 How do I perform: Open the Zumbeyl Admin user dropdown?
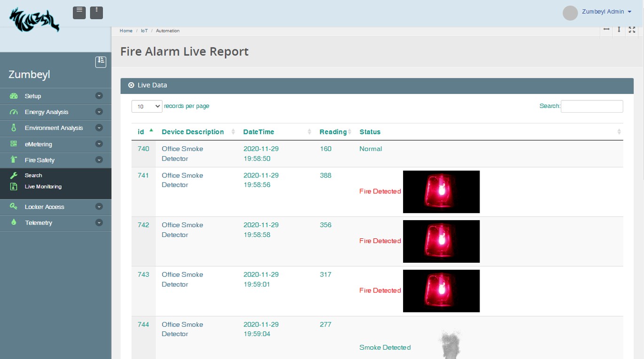pyautogui.click(x=606, y=12)
